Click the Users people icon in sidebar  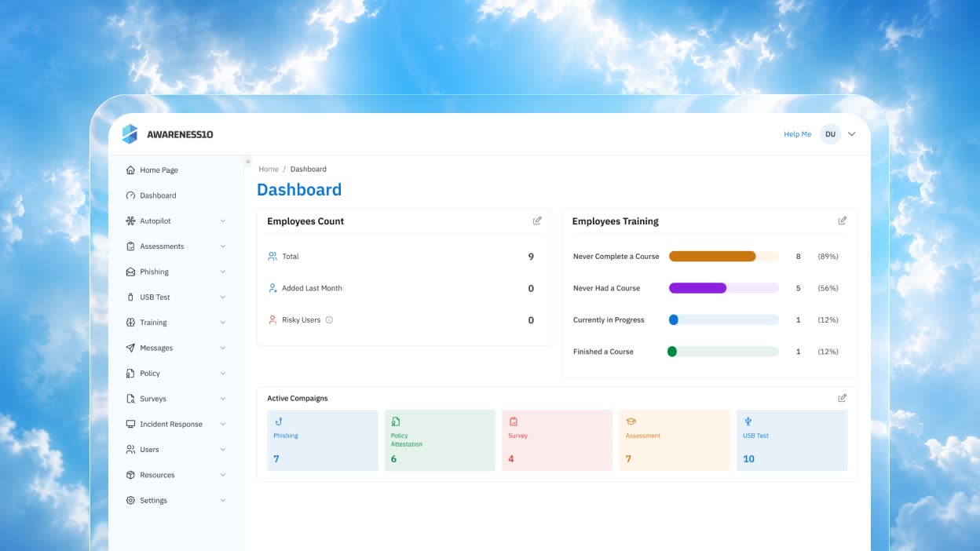point(130,450)
